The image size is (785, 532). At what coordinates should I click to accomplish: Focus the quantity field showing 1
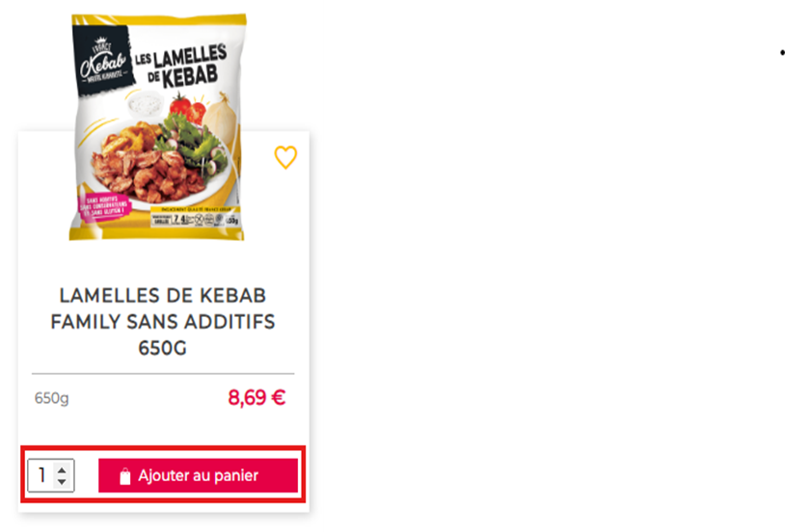[x=41, y=475]
